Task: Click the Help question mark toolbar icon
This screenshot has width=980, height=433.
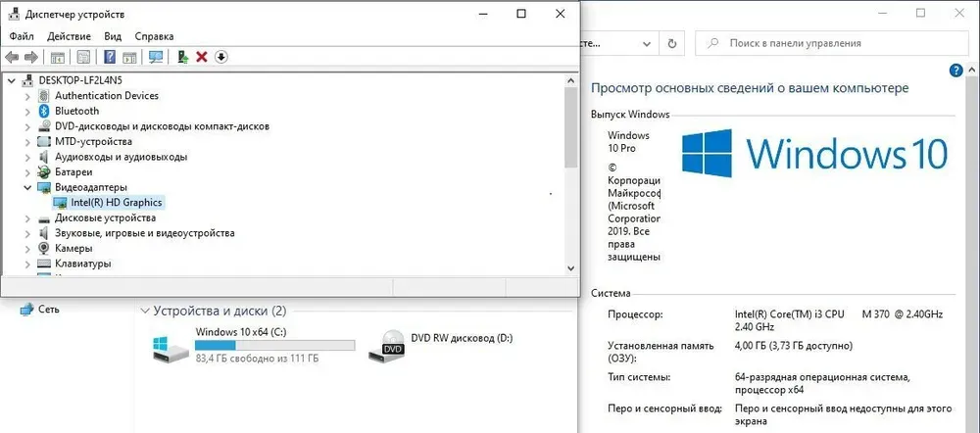Action: pyautogui.click(x=110, y=57)
